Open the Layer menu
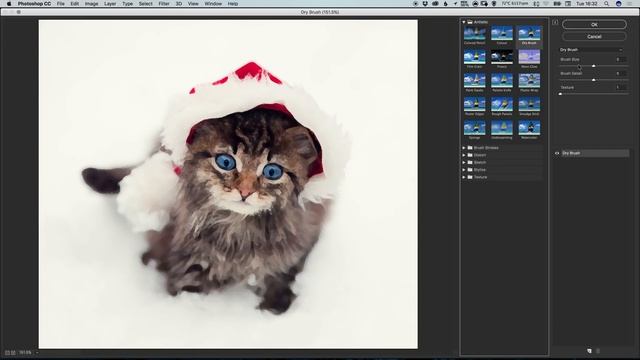This screenshot has width=640, height=360. (x=110, y=4)
